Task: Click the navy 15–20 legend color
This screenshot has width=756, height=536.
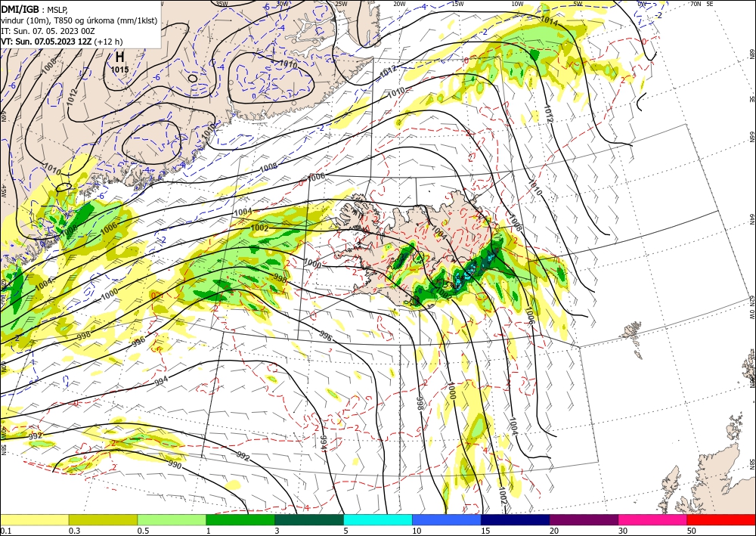Action: pyautogui.click(x=516, y=519)
